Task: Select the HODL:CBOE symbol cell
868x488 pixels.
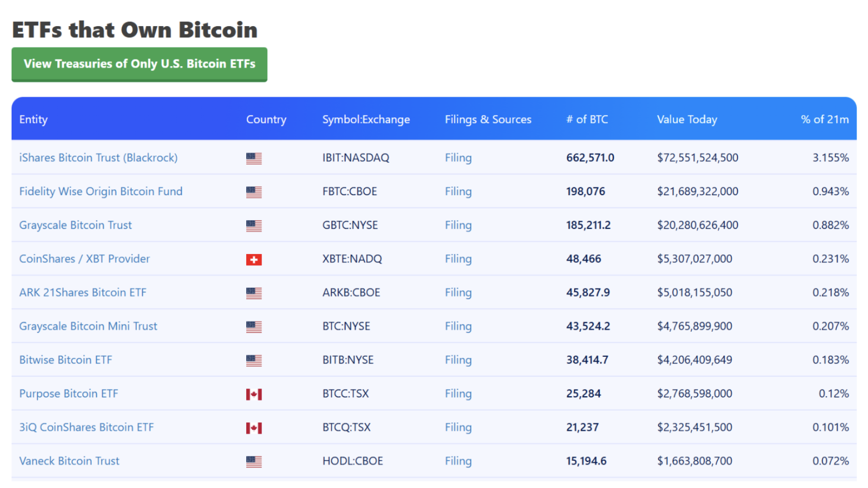Action: click(353, 461)
